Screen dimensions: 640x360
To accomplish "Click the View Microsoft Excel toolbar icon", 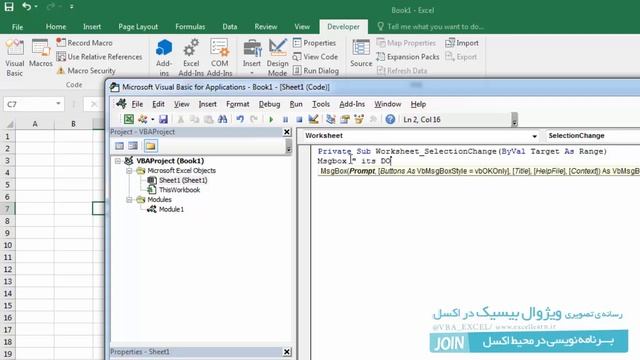I will (x=129, y=119).
